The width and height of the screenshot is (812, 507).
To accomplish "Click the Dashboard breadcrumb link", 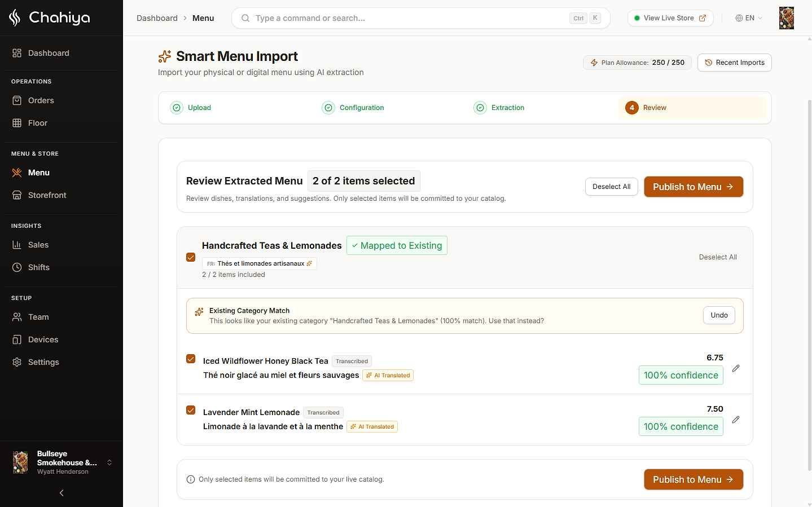I will point(157,18).
